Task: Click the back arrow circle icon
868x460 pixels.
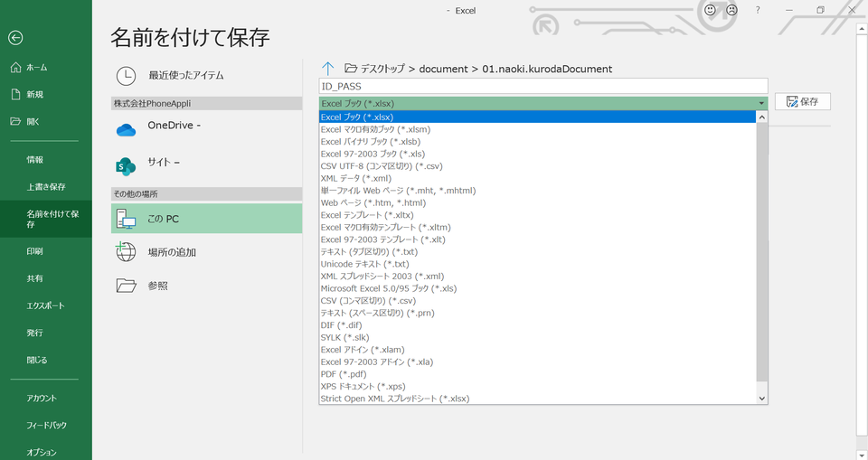Action: pos(15,38)
